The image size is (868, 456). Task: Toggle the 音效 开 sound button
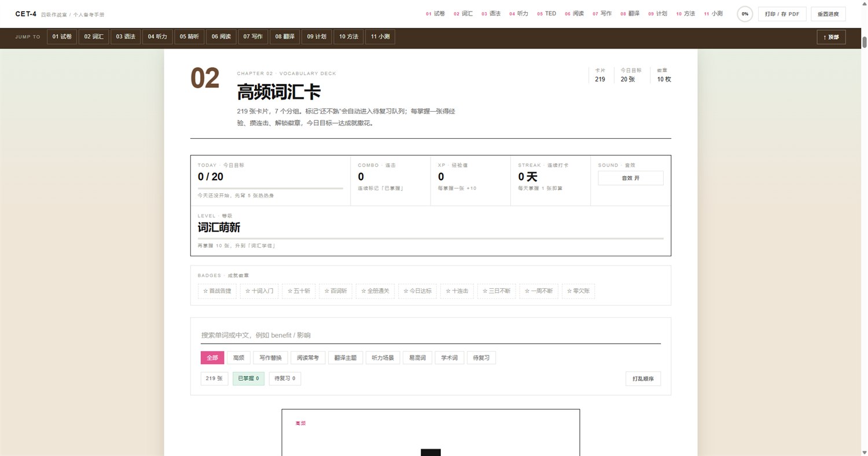tap(630, 178)
